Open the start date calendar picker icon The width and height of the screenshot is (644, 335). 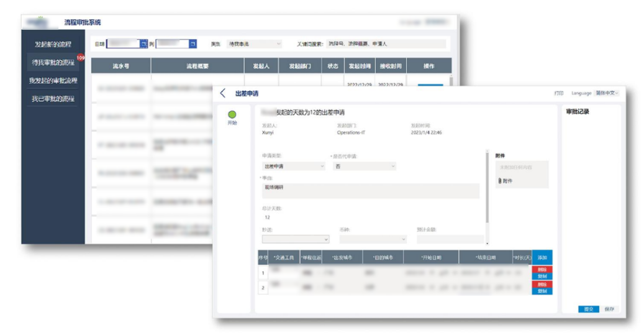tap(143, 44)
